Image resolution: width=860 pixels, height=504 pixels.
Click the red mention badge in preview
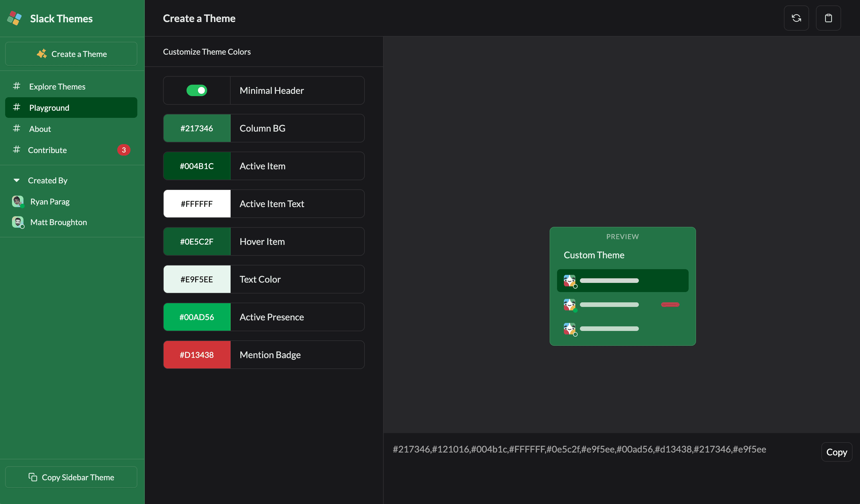point(670,305)
